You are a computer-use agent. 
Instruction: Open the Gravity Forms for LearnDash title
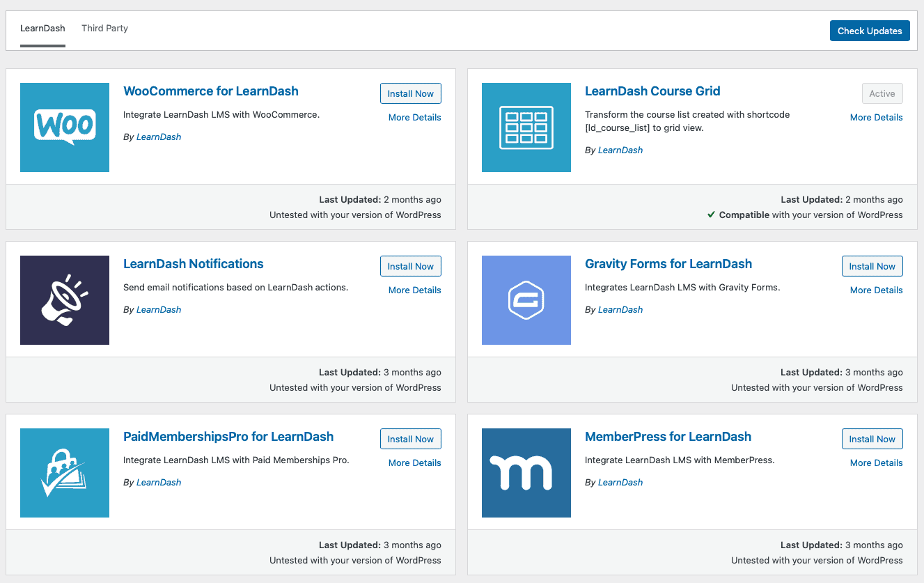tap(668, 264)
